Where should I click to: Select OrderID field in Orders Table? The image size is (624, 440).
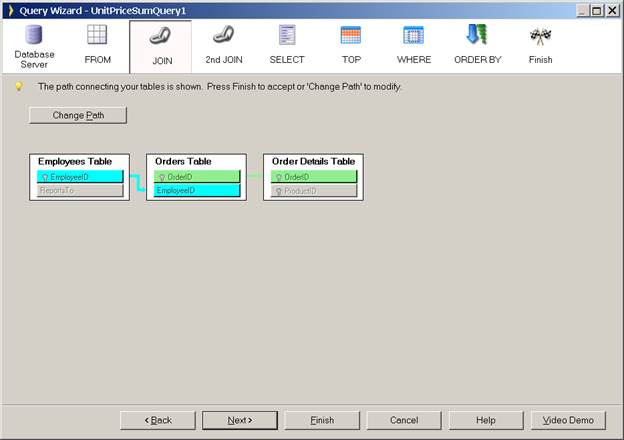pos(196,177)
